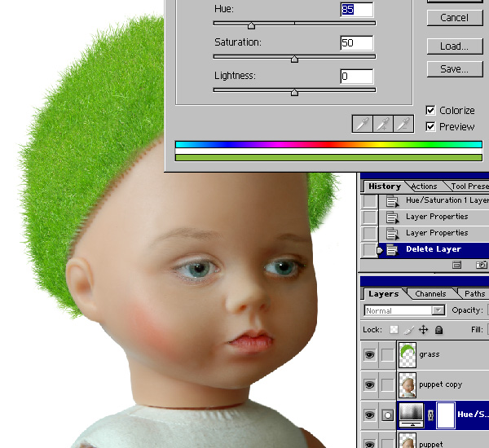Select the first eyedropper tool in the dialog

coord(363,124)
